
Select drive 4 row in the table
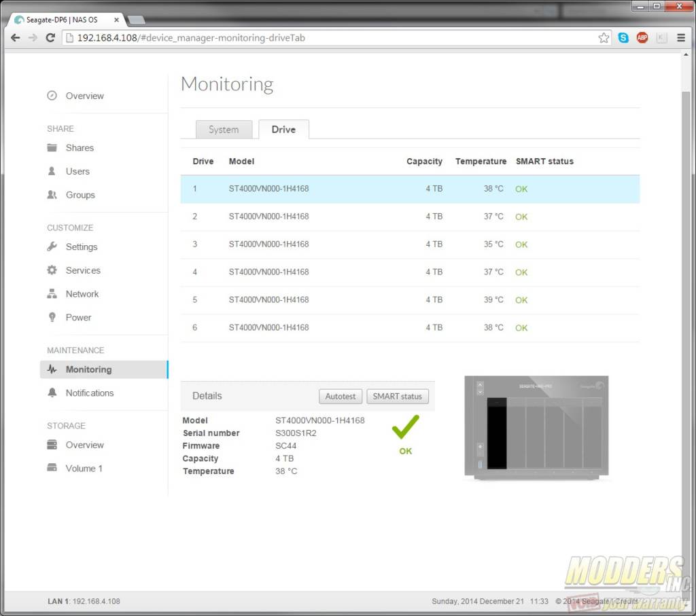(x=410, y=272)
